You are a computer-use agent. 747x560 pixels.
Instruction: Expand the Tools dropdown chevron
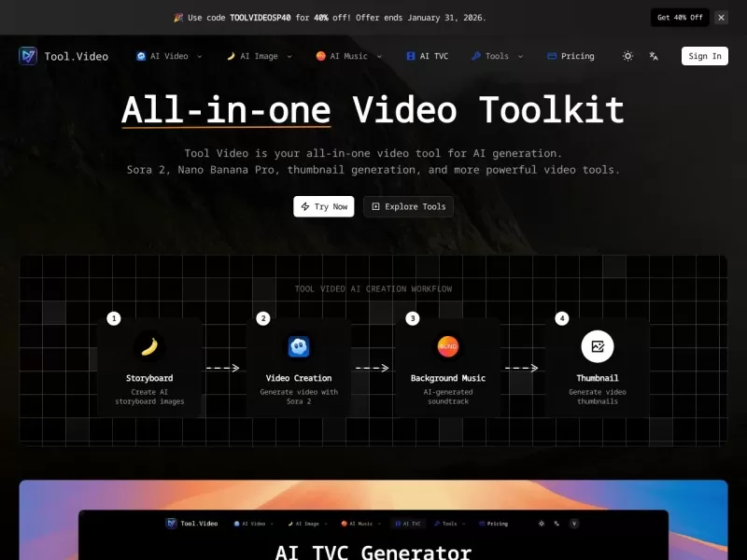[x=521, y=57]
